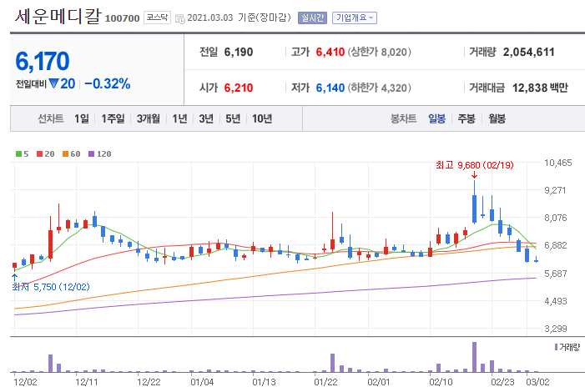This screenshot has height=392, width=585.
Task: Select the 3개월 line chart period
Action: coord(148,118)
